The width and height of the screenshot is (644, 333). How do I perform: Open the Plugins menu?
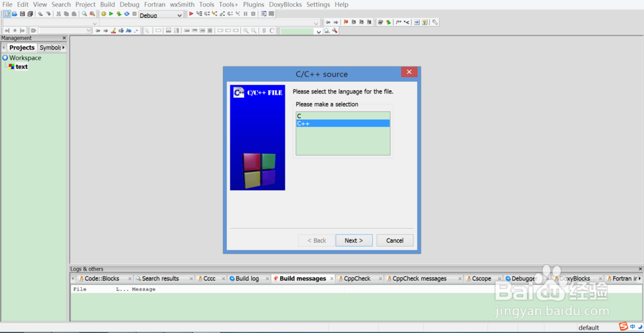253,5
